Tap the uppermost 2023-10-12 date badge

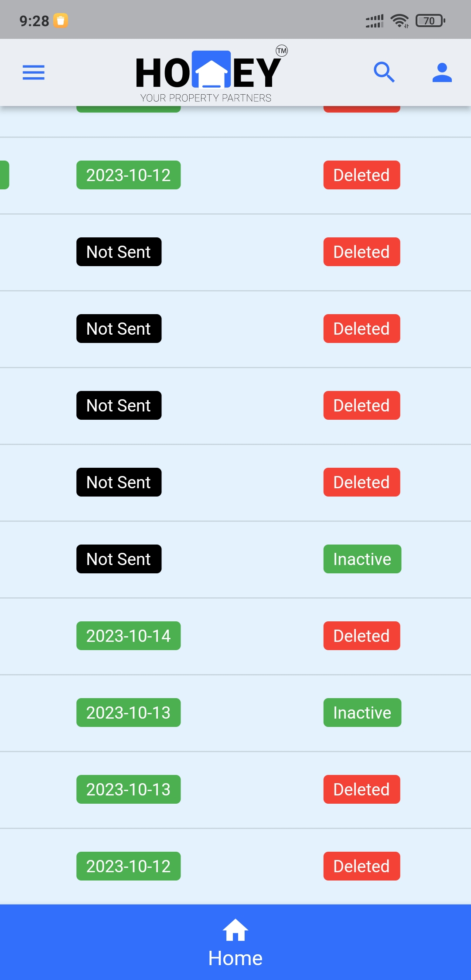coord(129,175)
